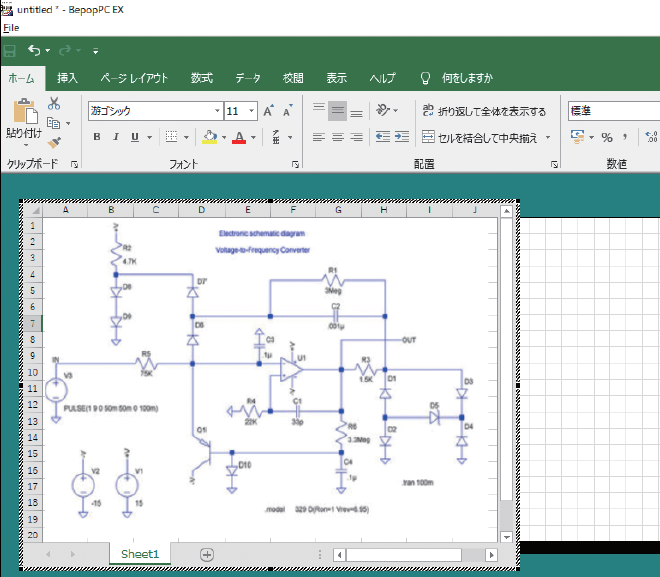Open the 数式 ribbon tab

click(x=201, y=78)
